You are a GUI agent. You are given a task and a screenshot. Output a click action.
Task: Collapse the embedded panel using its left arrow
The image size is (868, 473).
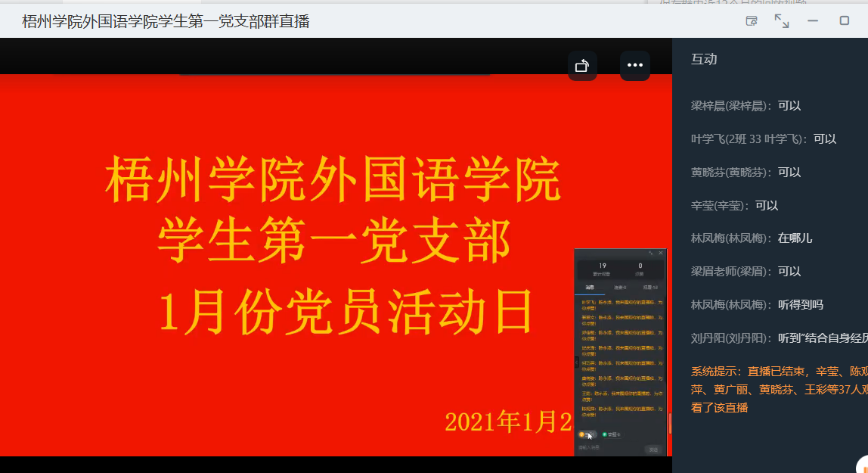[576, 363]
